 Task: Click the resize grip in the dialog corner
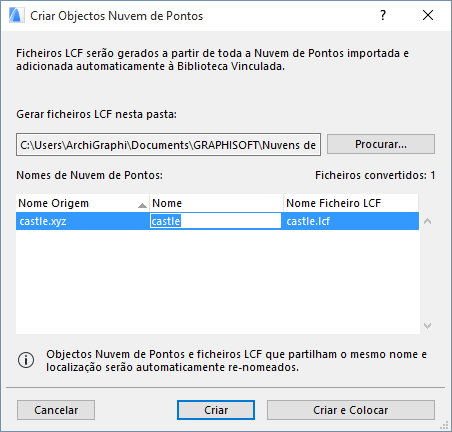tap(444, 425)
